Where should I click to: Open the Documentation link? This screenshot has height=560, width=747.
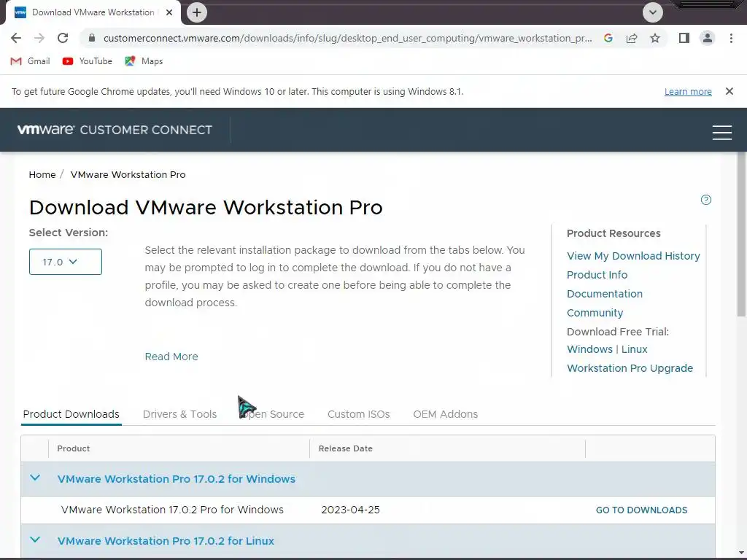pyautogui.click(x=605, y=294)
